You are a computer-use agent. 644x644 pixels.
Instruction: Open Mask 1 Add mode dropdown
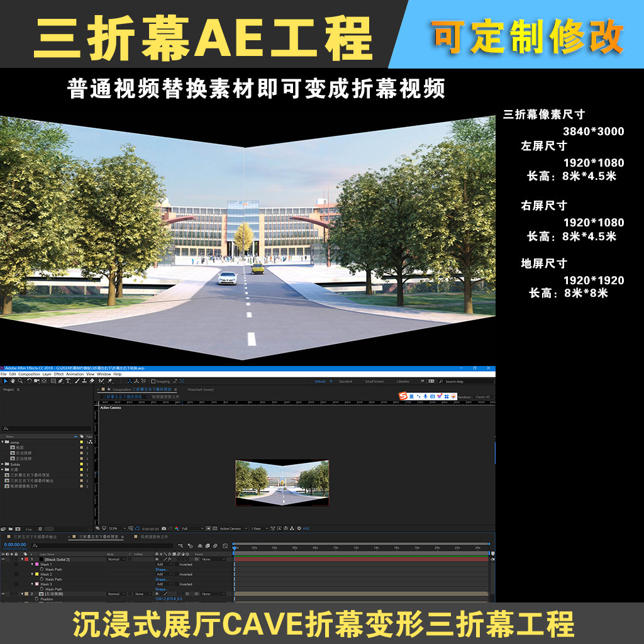click(x=164, y=564)
